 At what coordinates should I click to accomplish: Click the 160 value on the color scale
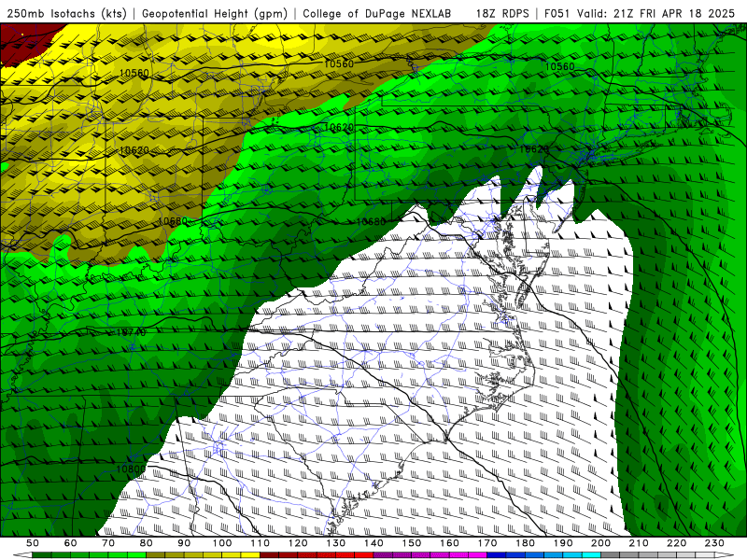tap(449, 543)
